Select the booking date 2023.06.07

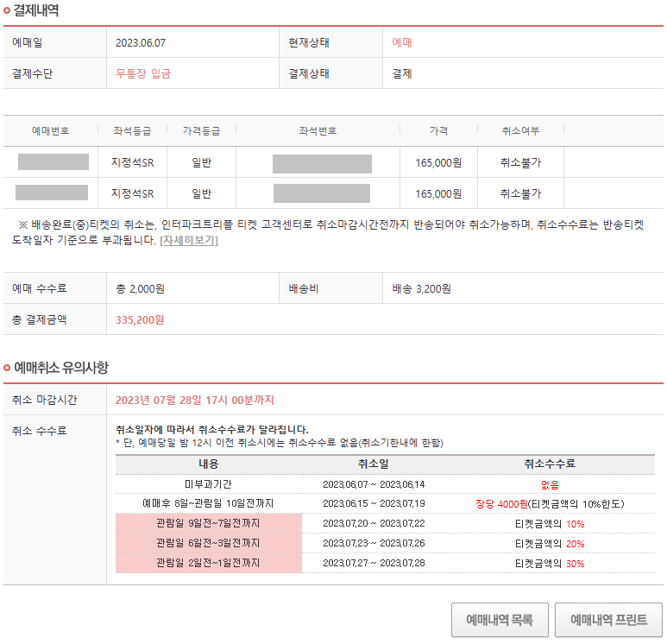141,43
